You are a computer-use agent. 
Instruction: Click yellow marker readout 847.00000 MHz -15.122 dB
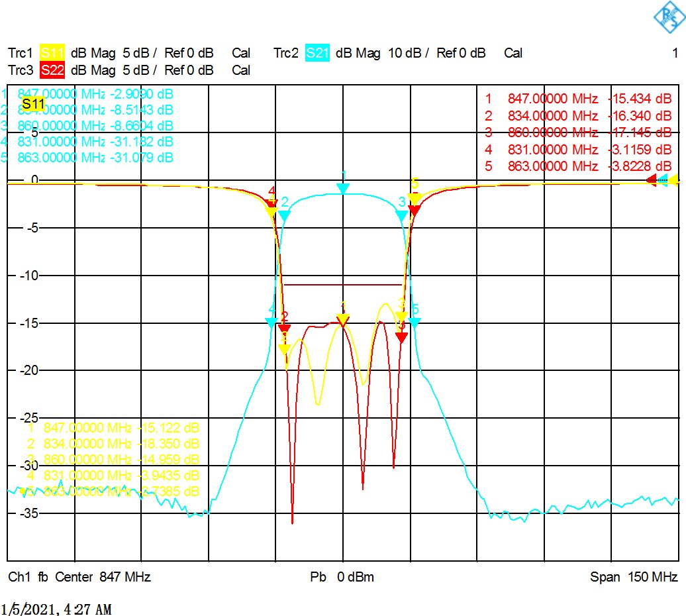(x=113, y=427)
